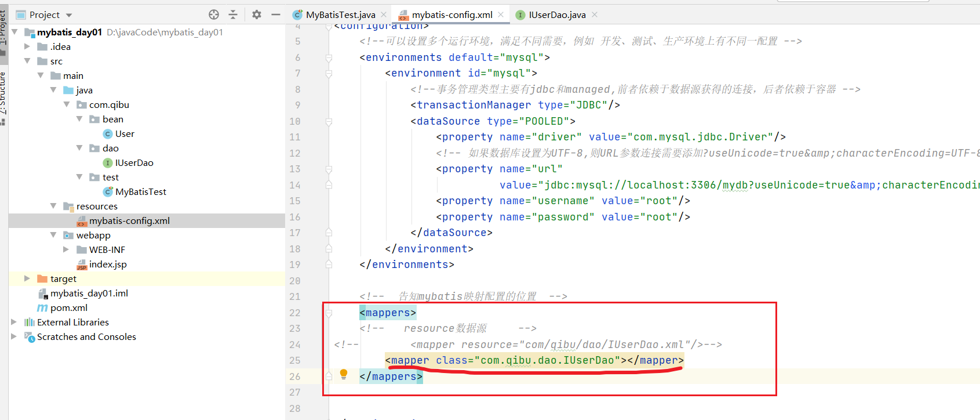Screen dimensions: 980x420
Task: Select the .idea folder row
Action: [x=147, y=46]
